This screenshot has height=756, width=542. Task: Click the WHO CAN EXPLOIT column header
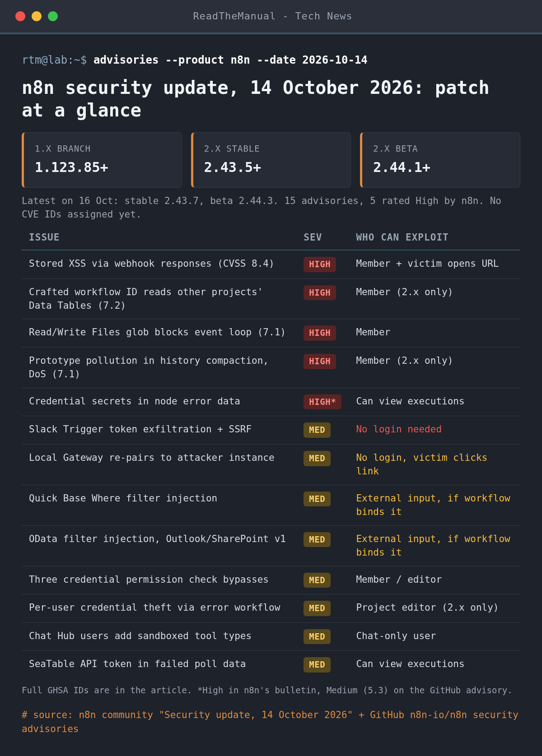point(402,237)
